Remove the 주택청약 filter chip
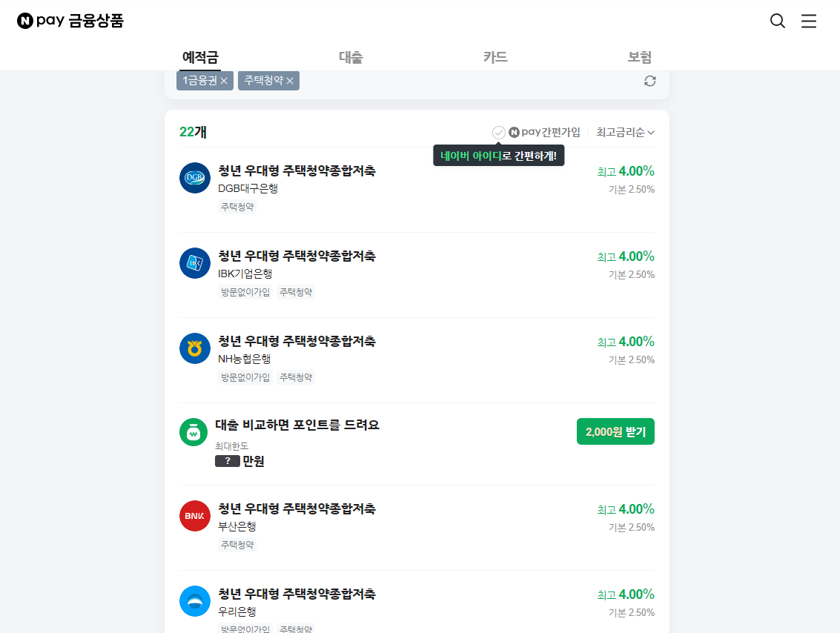 click(x=290, y=80)
